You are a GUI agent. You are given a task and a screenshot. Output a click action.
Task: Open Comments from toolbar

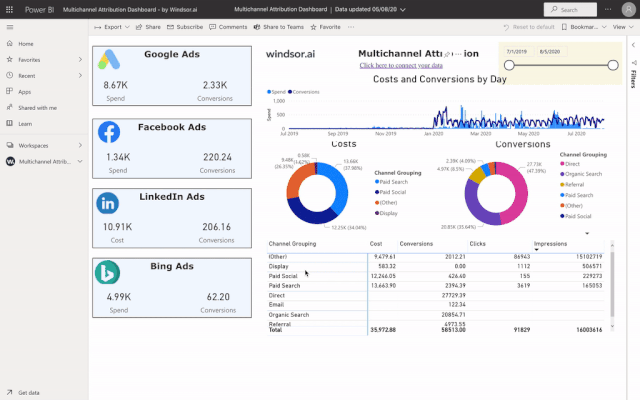[228, 27]
